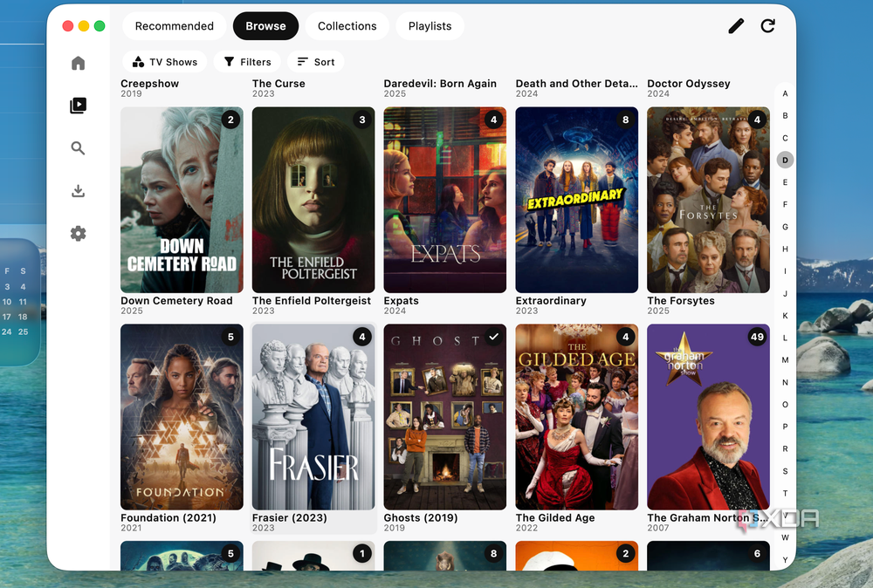The image size is (873, 588).
Task: Open the Expats poster
Action: [x=445, y=200]
